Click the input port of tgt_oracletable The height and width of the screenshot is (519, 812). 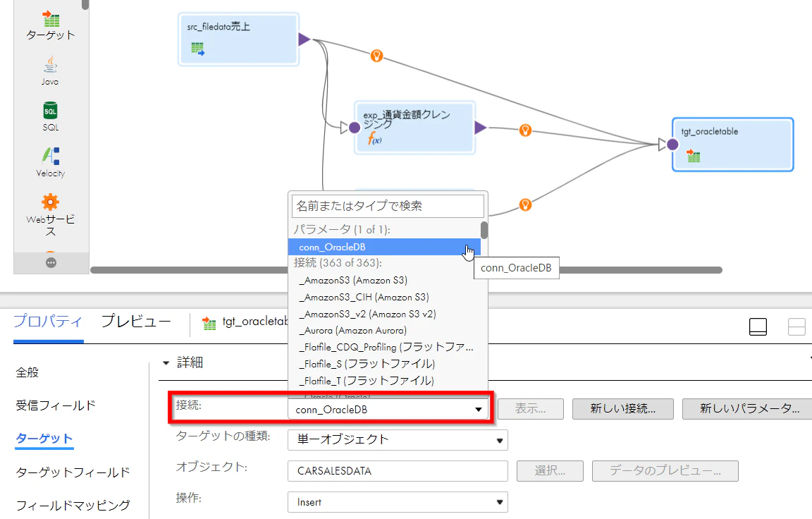[672, 145]
